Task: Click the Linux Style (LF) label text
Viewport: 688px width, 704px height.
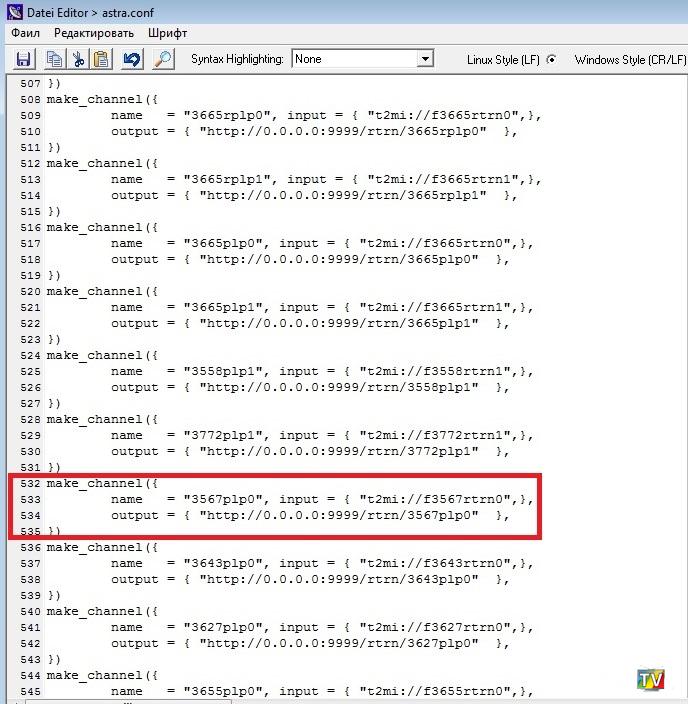Action: (503, 60)
